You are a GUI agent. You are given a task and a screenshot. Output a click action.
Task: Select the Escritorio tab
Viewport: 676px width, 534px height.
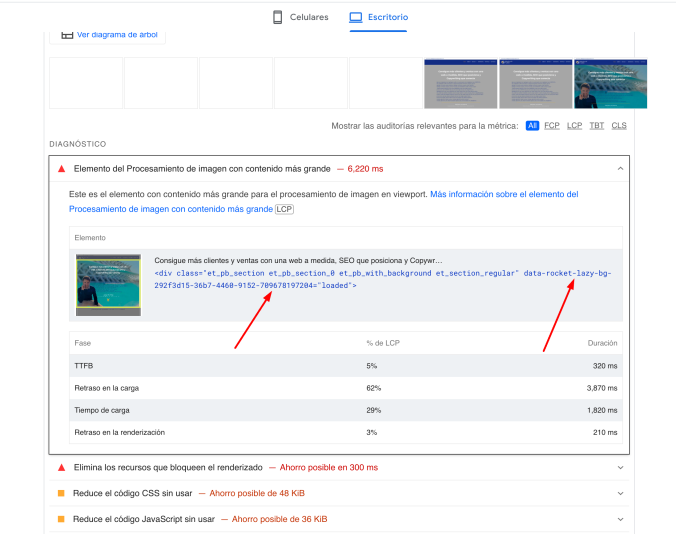click(x=378, y=17)
